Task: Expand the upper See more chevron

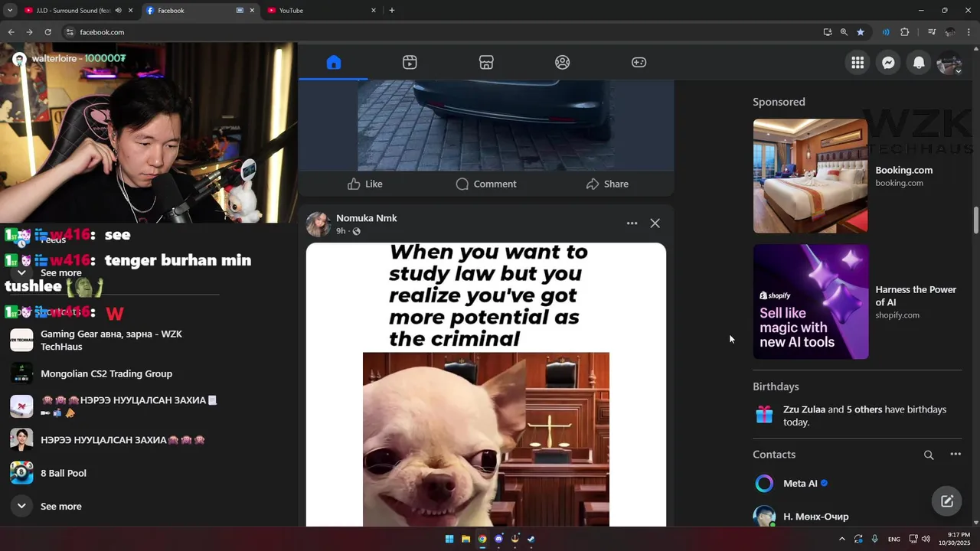Action: click(x=21, y=272)
